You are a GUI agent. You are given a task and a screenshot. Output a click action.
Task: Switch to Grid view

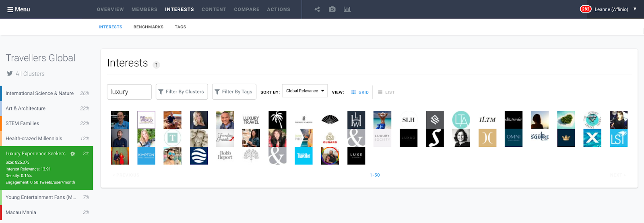(x=360, y=92)
